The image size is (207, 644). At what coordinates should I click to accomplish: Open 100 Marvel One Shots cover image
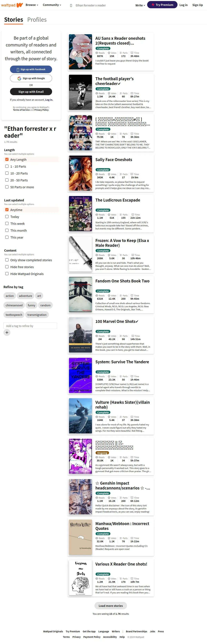80,335
